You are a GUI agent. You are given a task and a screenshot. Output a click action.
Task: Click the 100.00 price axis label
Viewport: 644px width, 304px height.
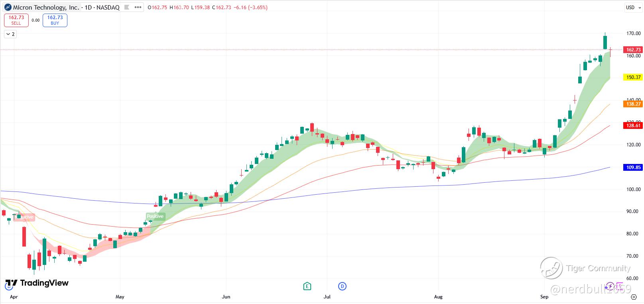(633, 190)
